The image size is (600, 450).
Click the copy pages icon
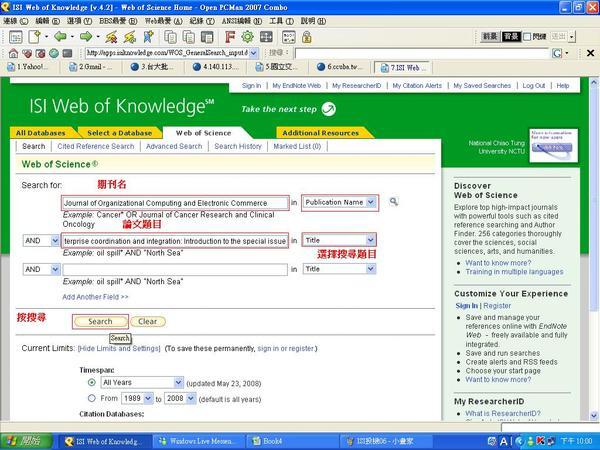point(170,37)
